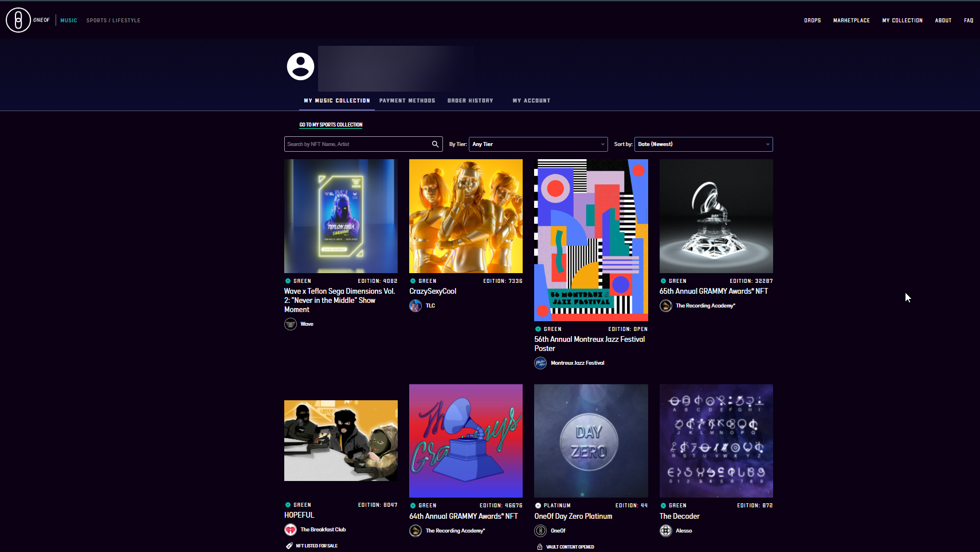The height and width of the screenshot is (552, 980).
Task: Open the Montreux Jazz Festival poster thumbnail
Action: 591,240
